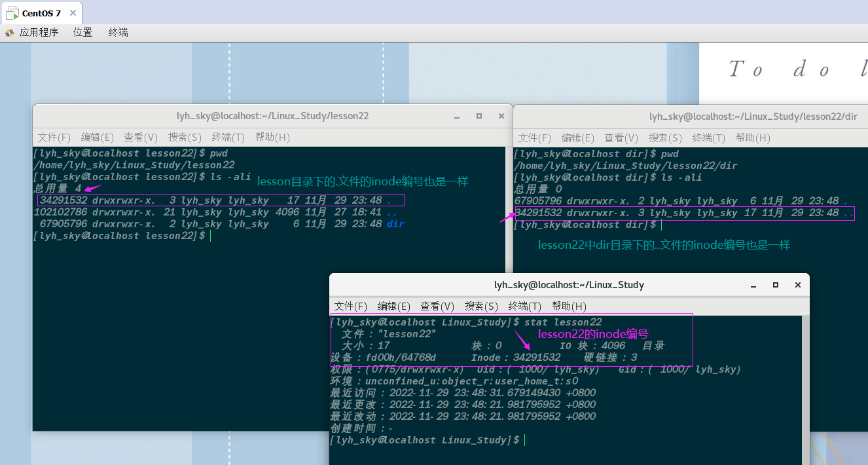Click 'Inode：34291532' in stat output

(516, 358)
